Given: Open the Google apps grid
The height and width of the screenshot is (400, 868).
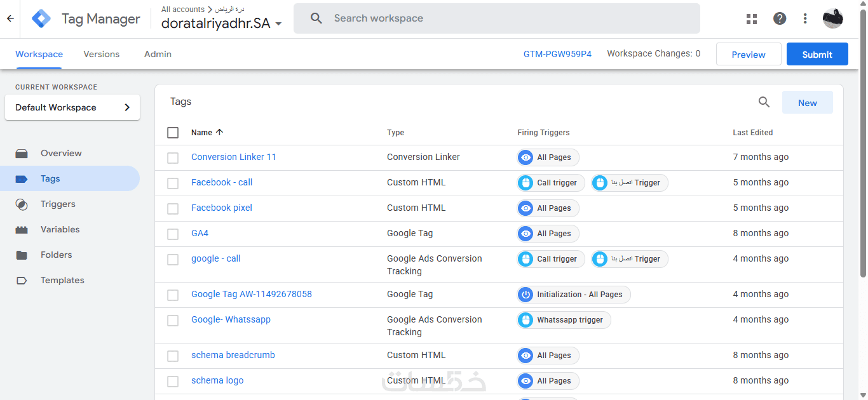Looking at the screenshot, I should 752,18.
